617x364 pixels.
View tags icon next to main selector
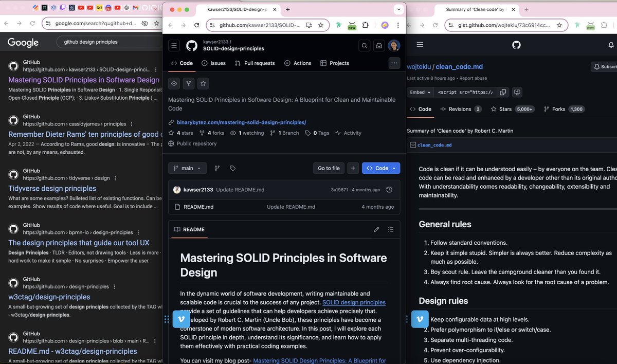(x=232, y=168)
